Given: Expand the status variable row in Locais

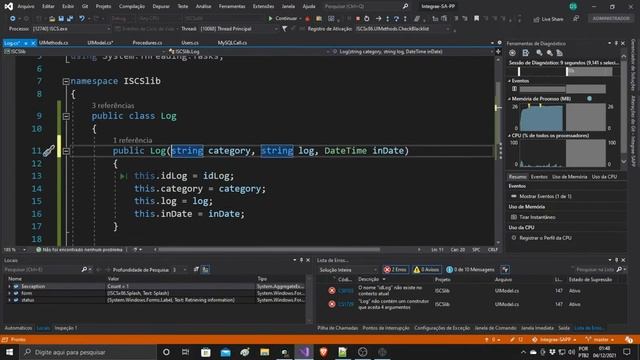Looking at the screenshot, I should 9,300.
